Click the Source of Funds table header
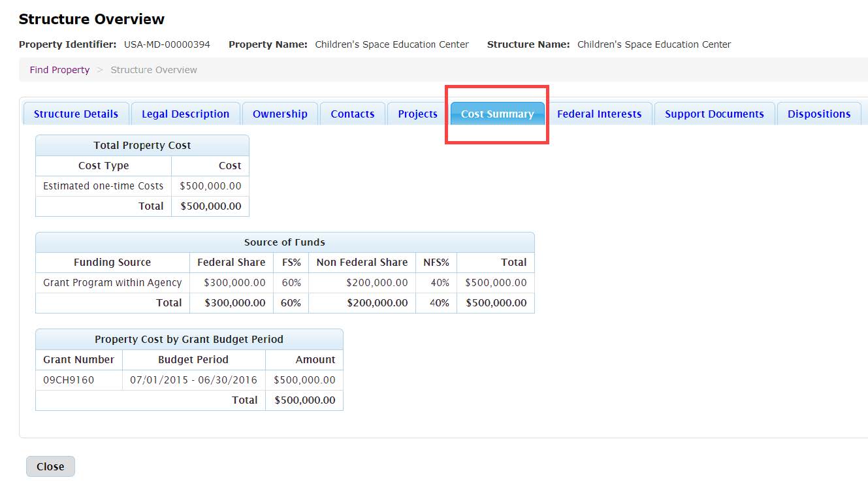The height and width of the screenshot is (484, 868). 284,242
